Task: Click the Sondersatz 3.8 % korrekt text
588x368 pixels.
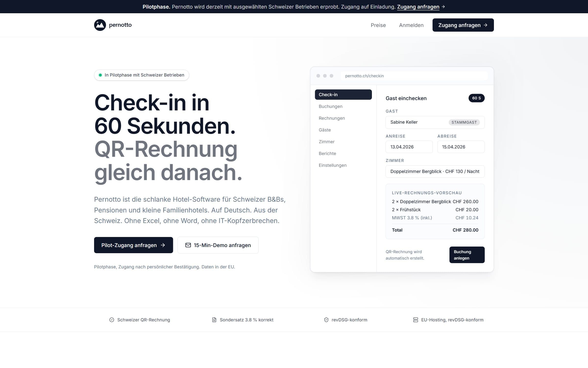Action: click(246, 320)
